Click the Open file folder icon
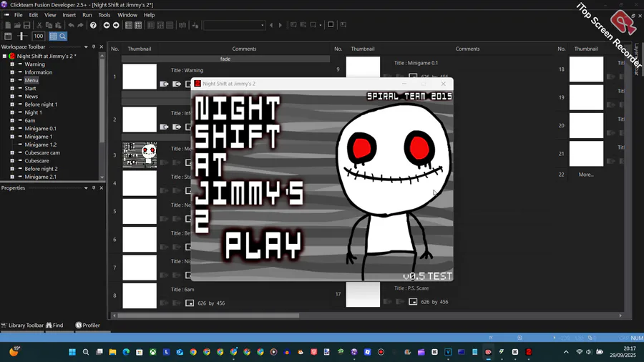 click(17, 25)
